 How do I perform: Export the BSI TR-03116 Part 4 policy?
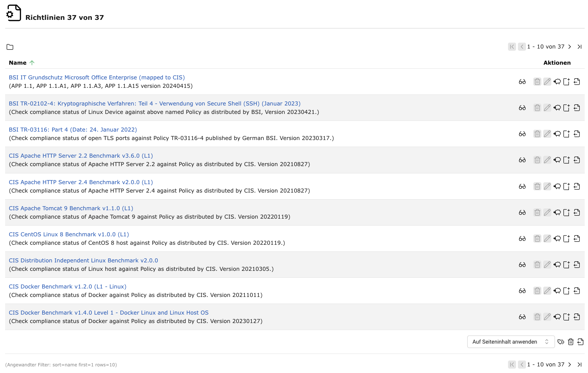[577, 134]
